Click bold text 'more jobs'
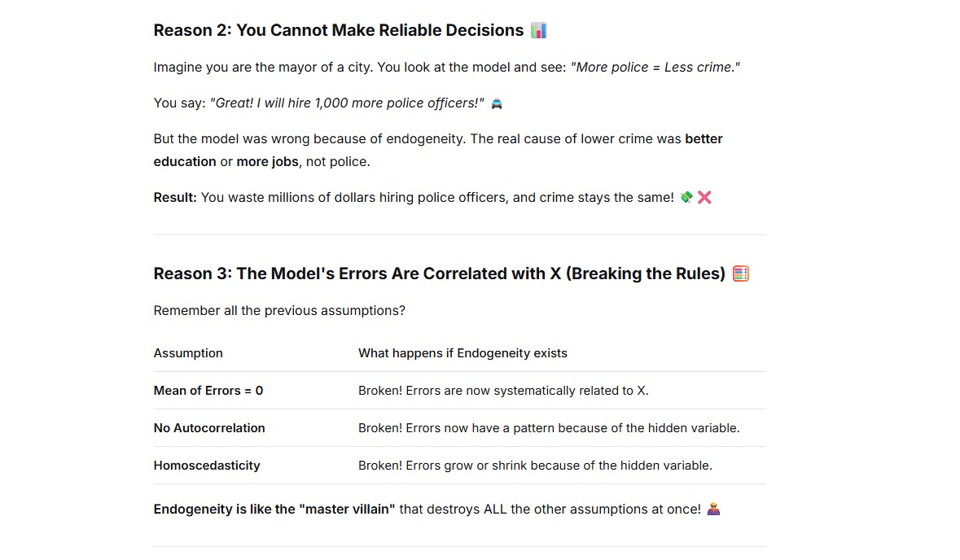The height and width of the screenshot is (560, 960). tap(268, 162)
